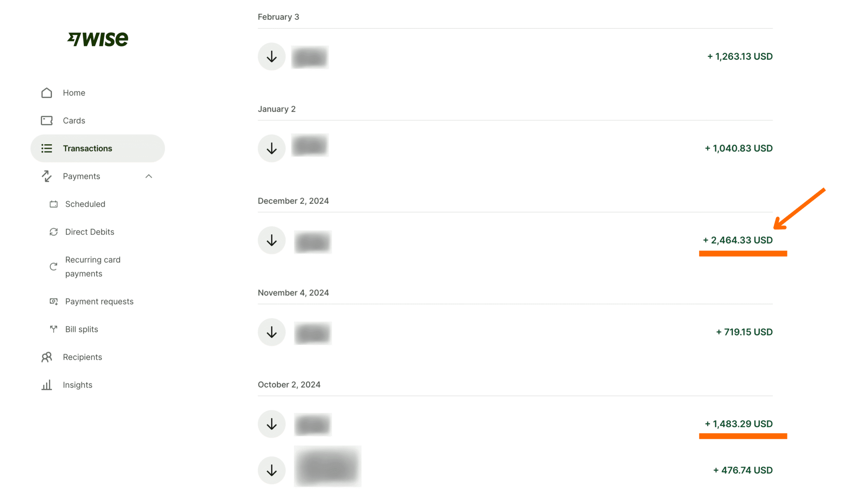Screen dimensions: 868x497
Task: Open the Payments menu item
Action: [81, 177]
